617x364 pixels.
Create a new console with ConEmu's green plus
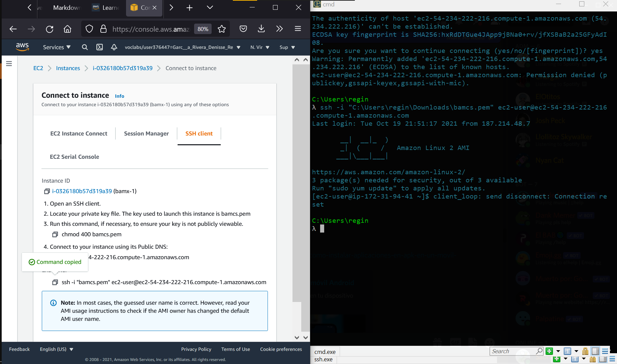click(549, 351)
